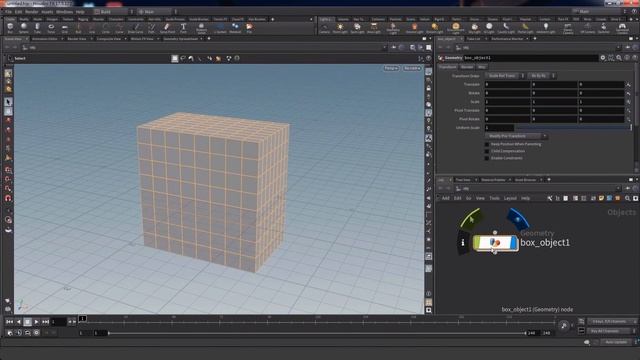
Task: Select the Metaball shelf tool
Action: click(235, 28)
